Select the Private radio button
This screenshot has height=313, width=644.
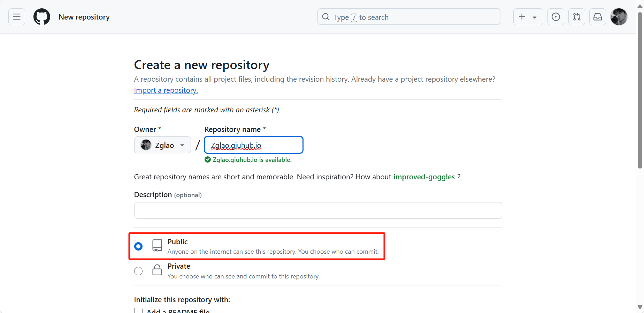click(138, 271)
